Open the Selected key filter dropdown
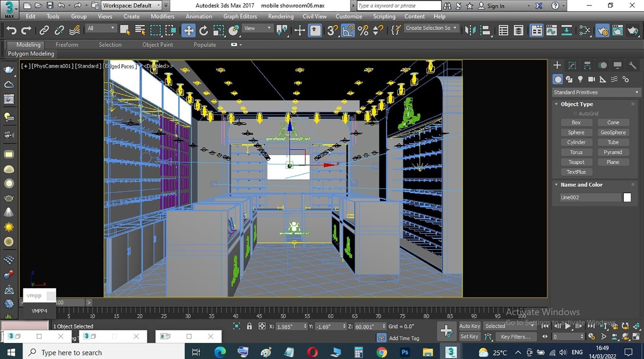 point(509,326)
